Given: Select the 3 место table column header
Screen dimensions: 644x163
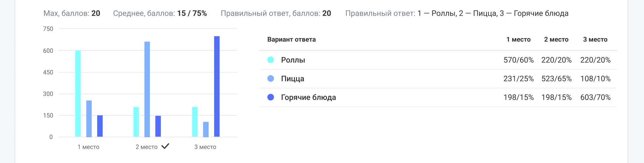Looking at the screenshot, I should pos(595,40).
